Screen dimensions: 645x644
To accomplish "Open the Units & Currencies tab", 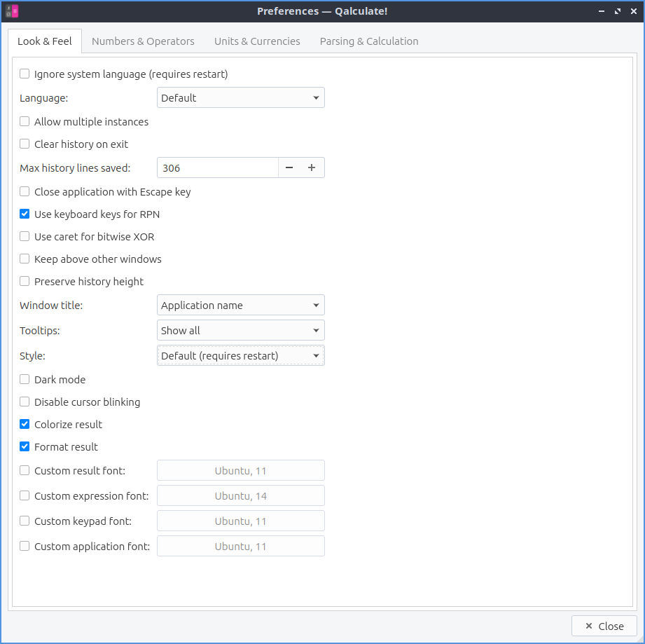I will pos(257,41).
